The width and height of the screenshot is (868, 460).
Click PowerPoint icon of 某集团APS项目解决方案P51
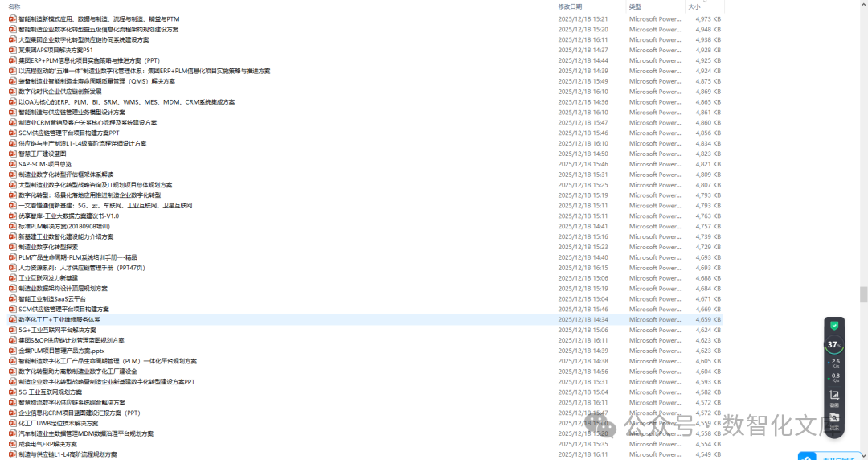[x=13, y=50]
